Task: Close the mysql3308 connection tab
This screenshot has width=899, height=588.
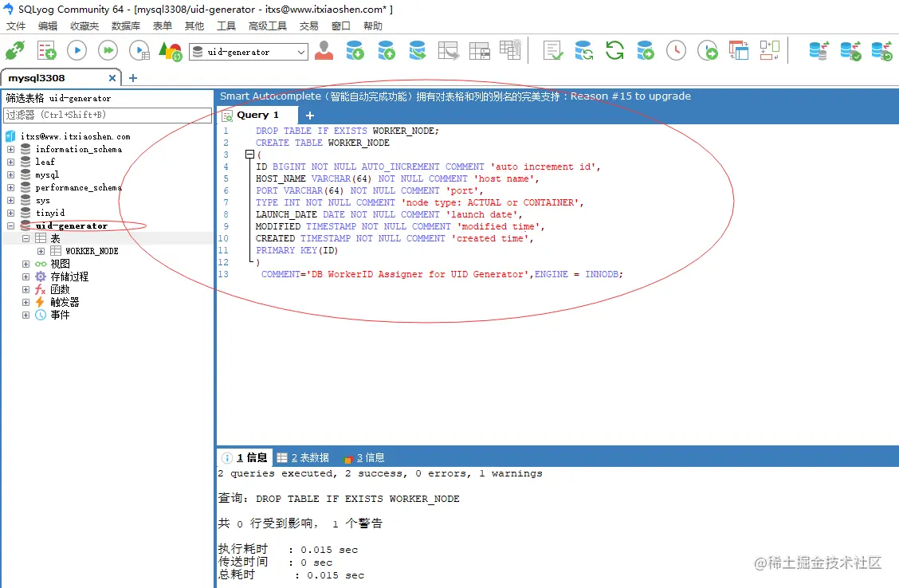Action: [x=112, y=78]
